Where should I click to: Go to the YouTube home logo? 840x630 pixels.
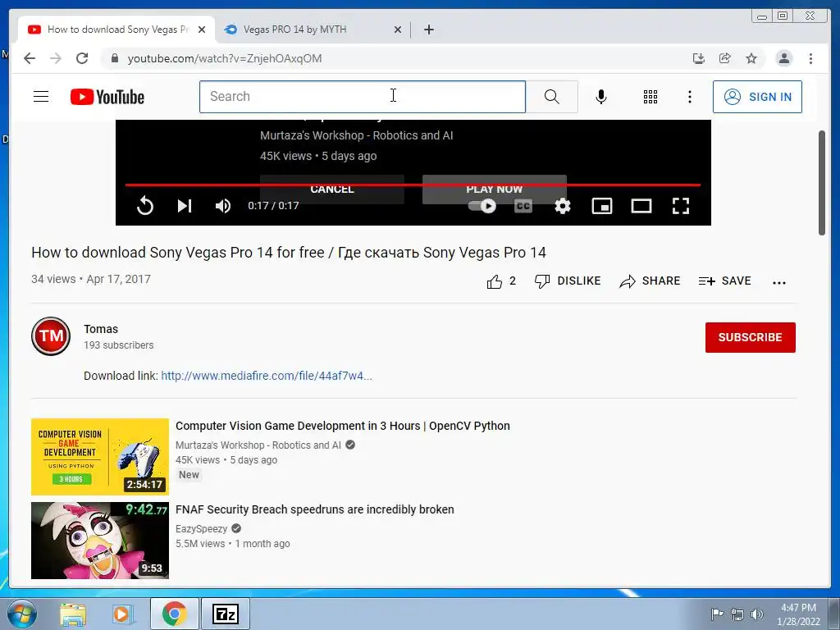[x=107, y=97]
